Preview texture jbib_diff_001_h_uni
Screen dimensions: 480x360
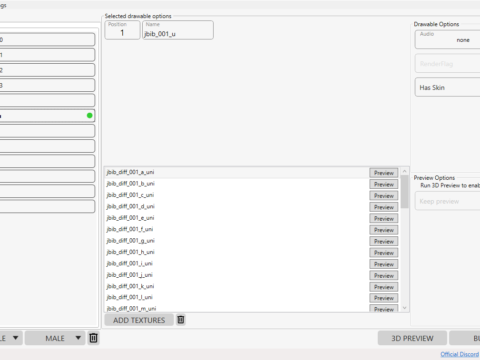click(384, 253)
